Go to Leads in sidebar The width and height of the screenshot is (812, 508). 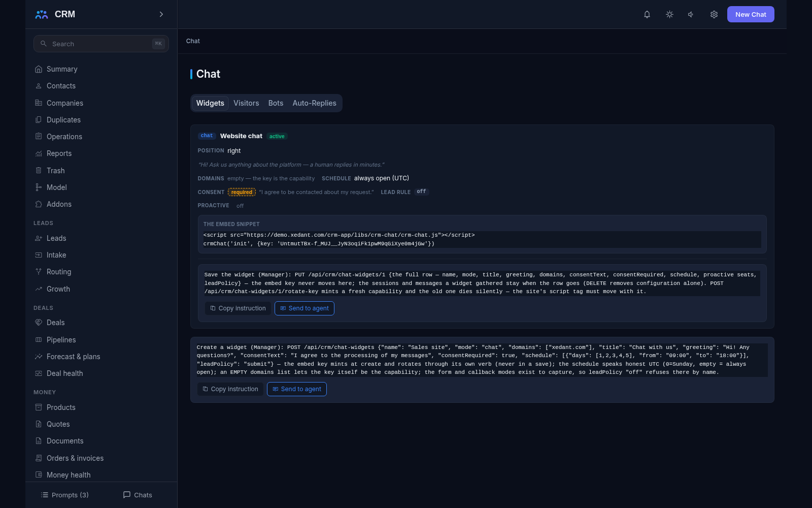pos(101,238)
